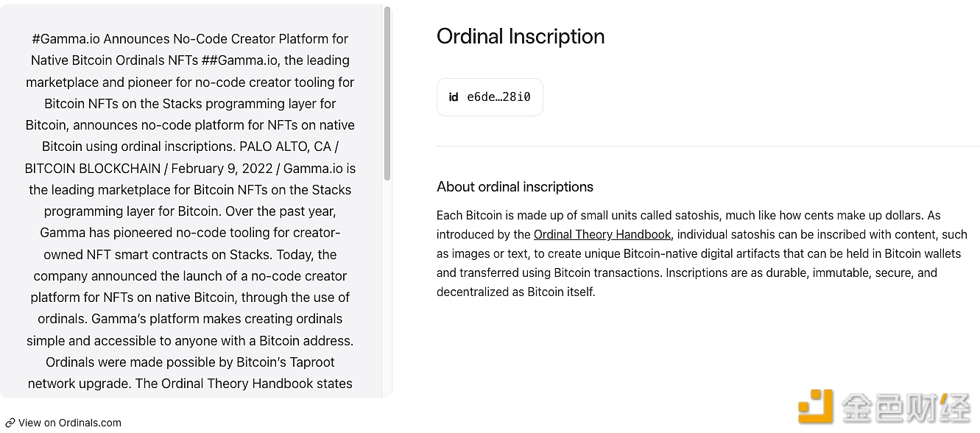Click the About ordinal inscriptions subheading
Screen dimensions: 980x433
point(515,187)
